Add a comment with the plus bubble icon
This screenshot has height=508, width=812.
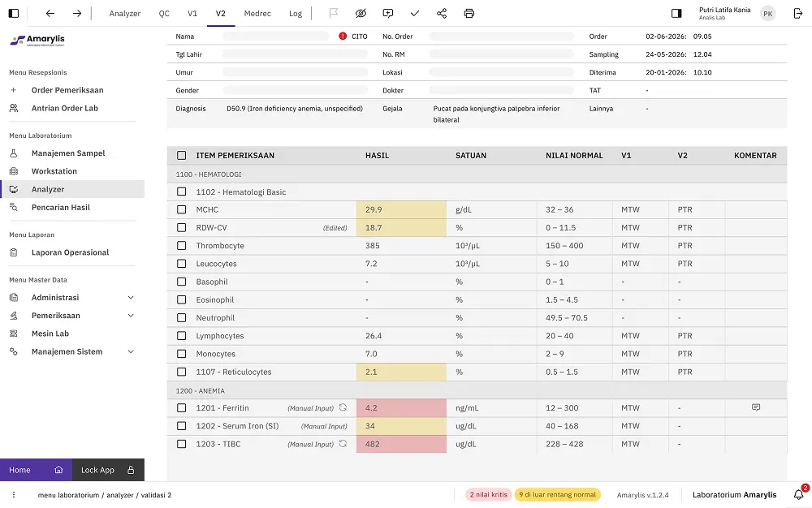(388, 14)
